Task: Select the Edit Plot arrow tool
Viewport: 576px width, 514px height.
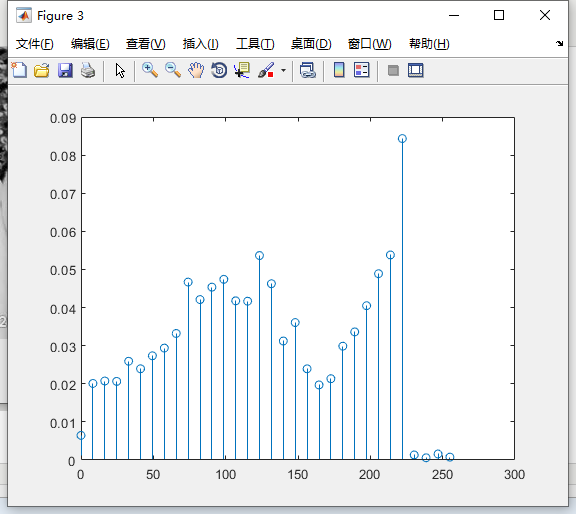Action: (x=120, y=70)
